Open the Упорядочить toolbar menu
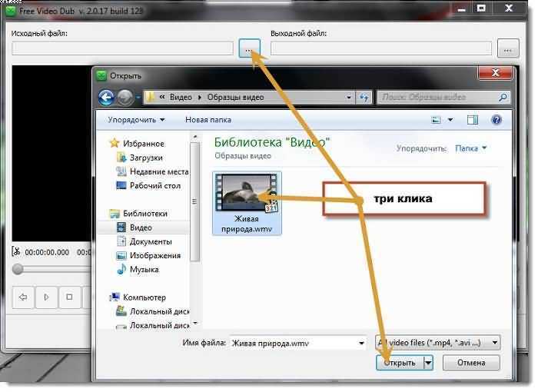This screenshot has height=392, width=538. [136, 120]
